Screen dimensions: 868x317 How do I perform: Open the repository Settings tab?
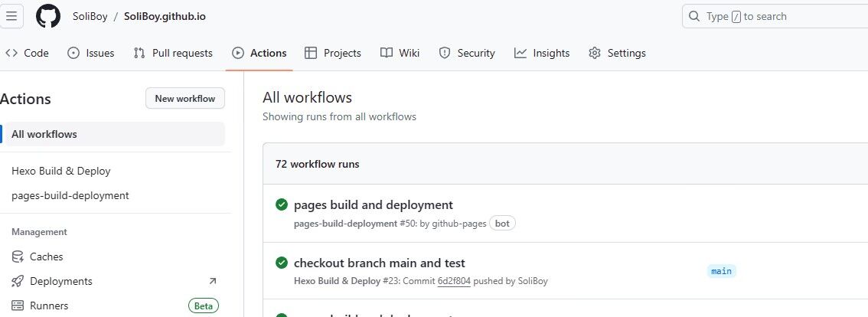pos(617,53)
